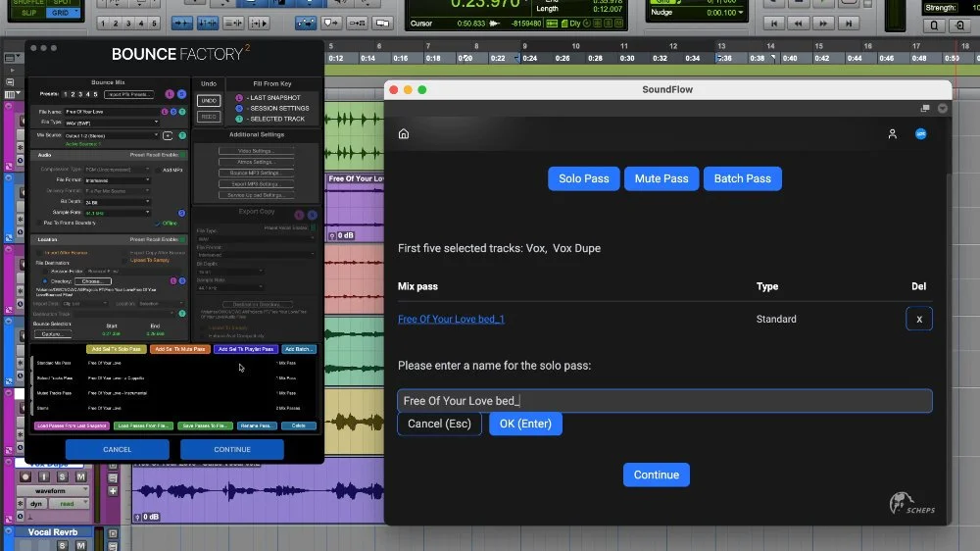
Task: Confirm with OK (Enter) button
Action: click(x=525, y=424)
